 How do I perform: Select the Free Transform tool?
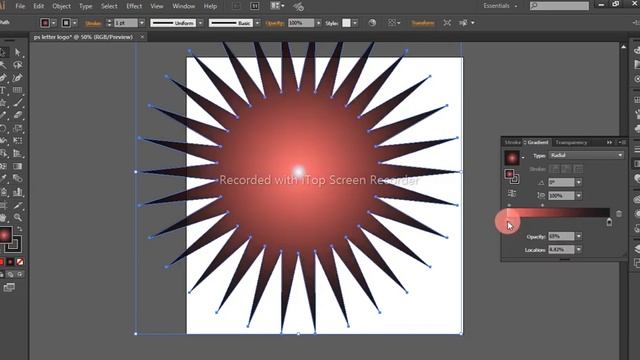(18, 140)
